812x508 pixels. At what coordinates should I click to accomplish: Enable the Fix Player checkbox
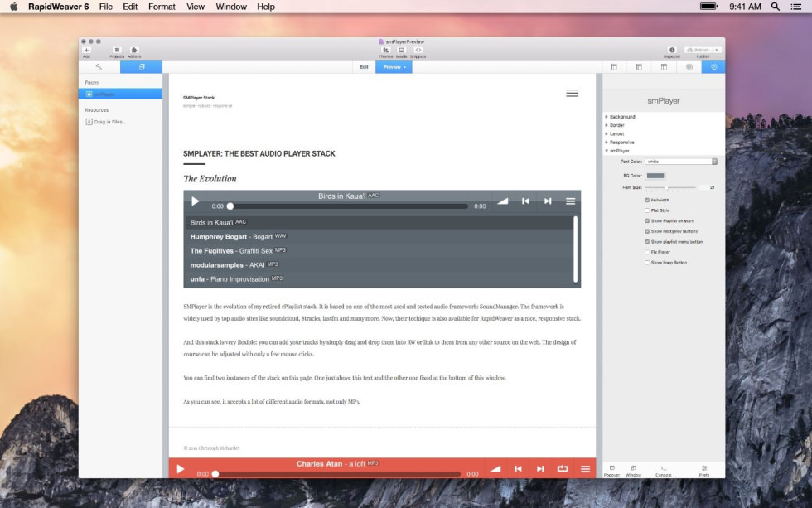point(647,252)
